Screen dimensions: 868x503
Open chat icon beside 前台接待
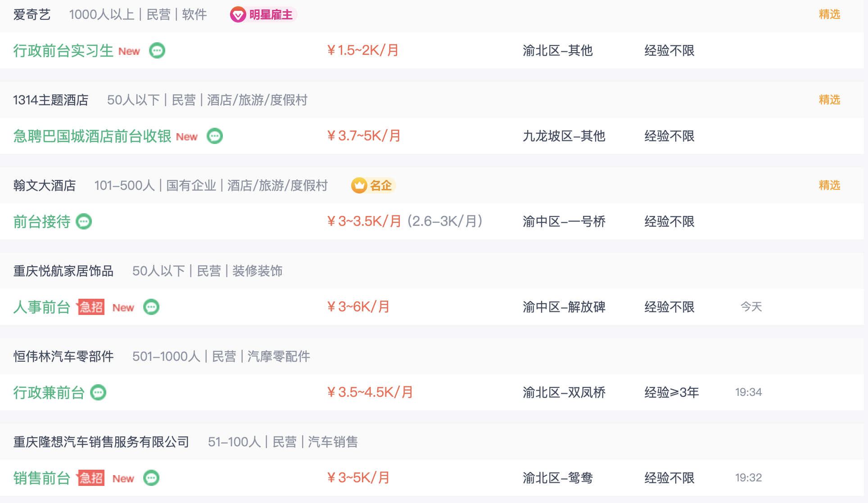(84, 221)
